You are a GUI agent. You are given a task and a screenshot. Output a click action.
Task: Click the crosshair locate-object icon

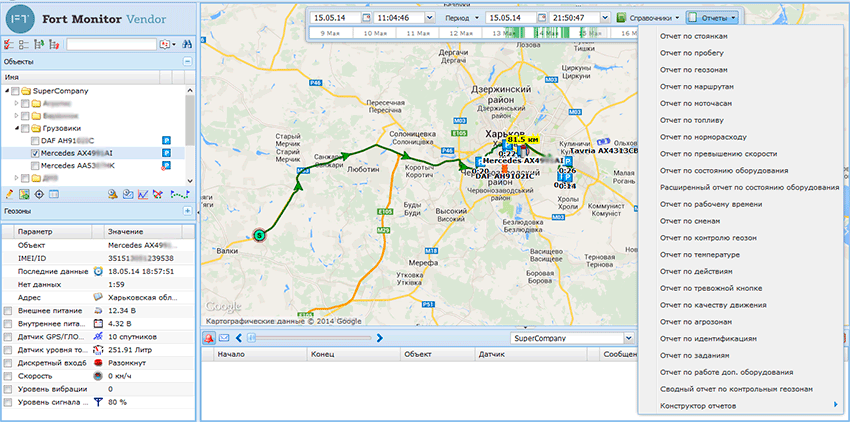click(39, 194)
